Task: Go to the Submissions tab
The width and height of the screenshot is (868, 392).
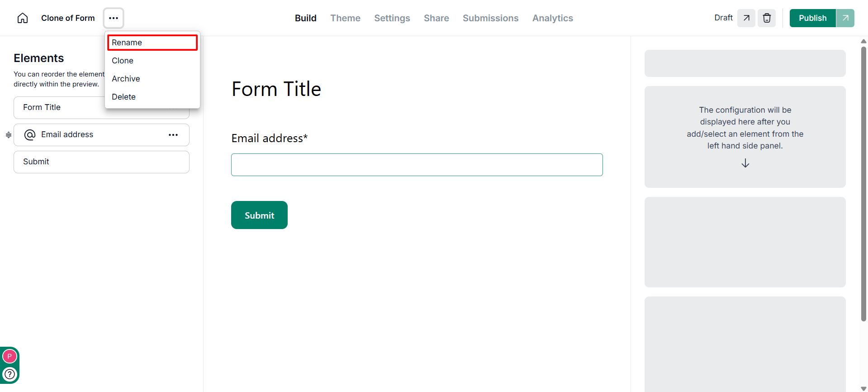Action: (490, 18)
